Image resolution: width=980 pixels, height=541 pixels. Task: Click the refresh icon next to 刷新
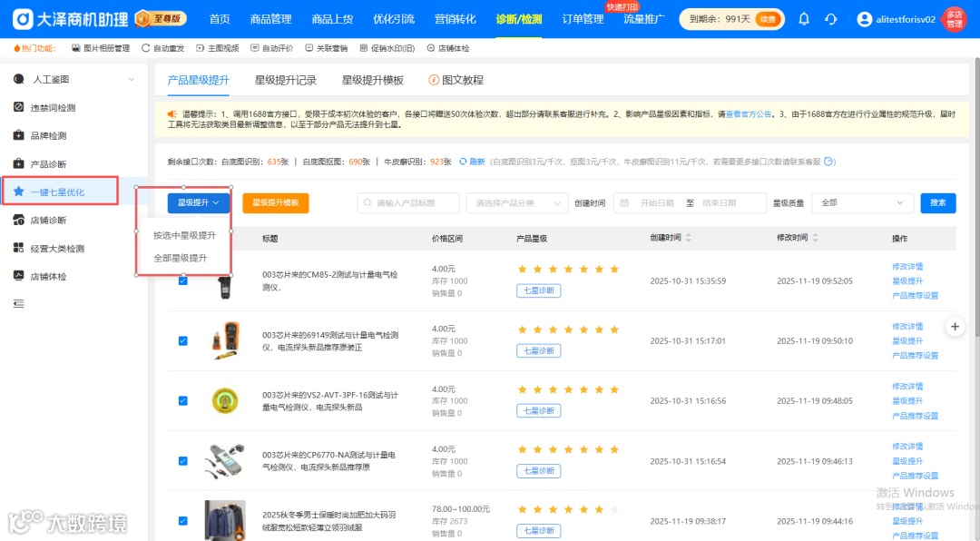(x=463, y=162)
